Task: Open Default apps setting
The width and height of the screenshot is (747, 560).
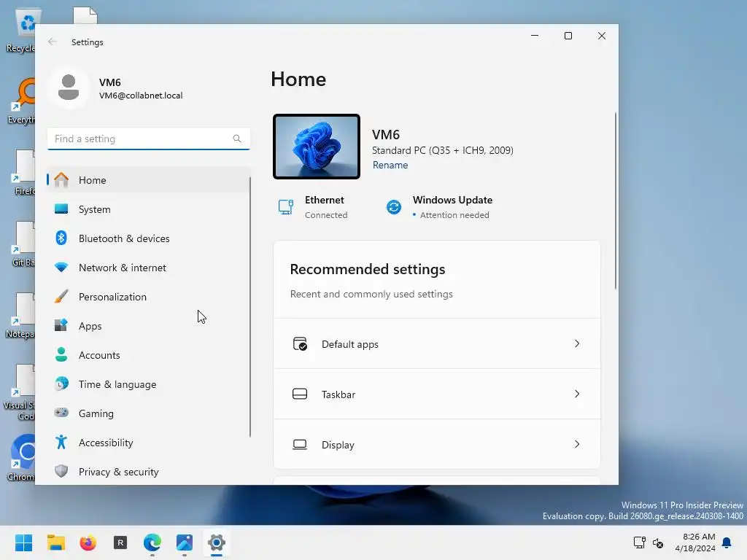Action: click(x=437, y=344)
